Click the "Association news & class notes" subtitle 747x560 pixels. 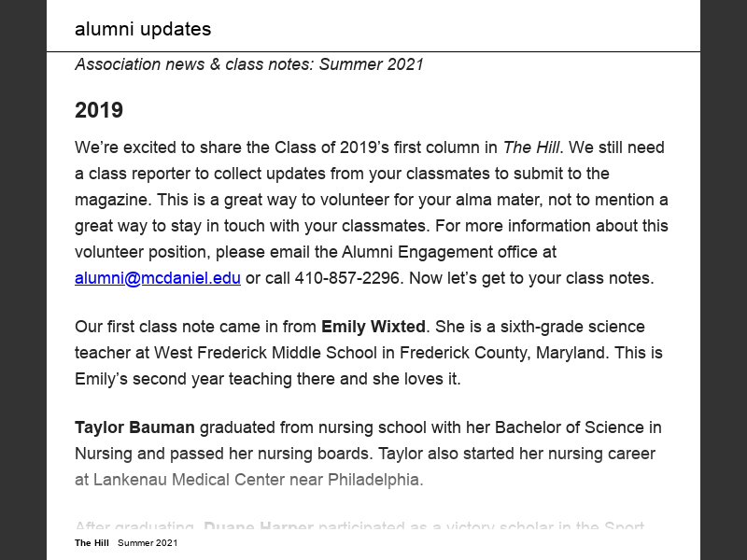(249, 64)
